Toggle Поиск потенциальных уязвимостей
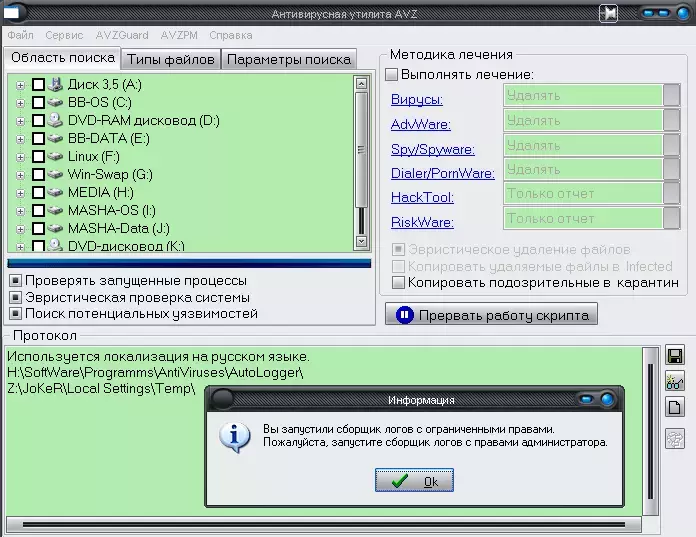696x537 pixels. 15,314
